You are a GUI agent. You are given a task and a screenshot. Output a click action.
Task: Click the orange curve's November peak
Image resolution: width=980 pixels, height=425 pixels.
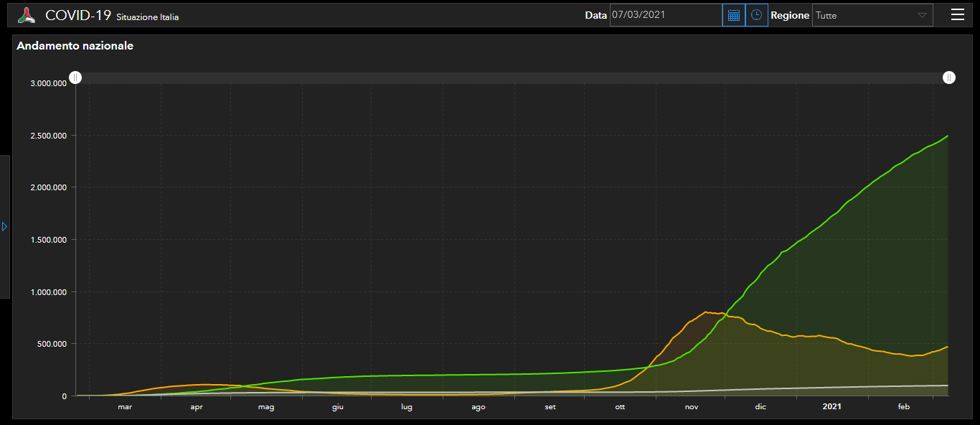(x=707, y=312)
